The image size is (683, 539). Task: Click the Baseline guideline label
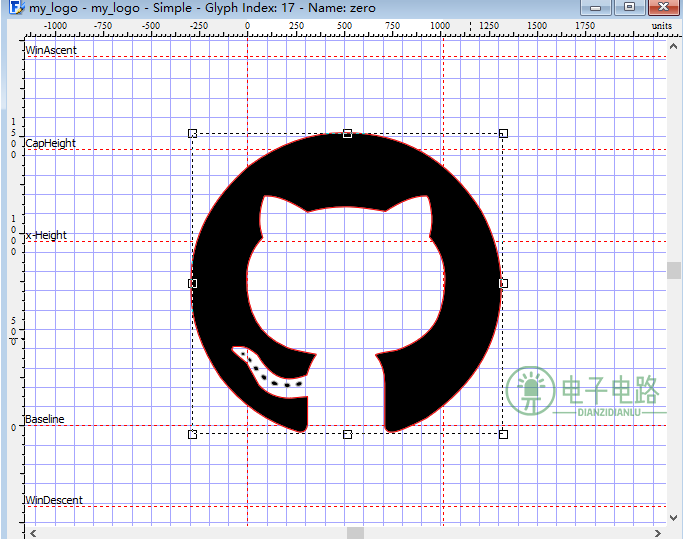pyautogui.click(x=45, y=419)
